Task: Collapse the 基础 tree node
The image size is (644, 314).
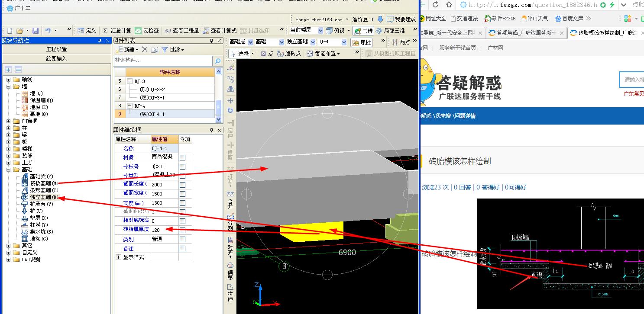Action: pos(8,170)
